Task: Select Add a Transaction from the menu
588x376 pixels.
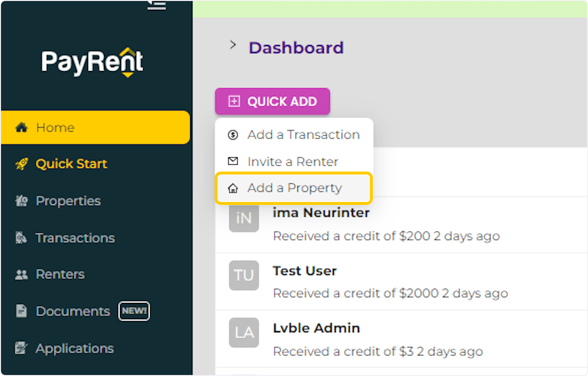Action: 303,134
